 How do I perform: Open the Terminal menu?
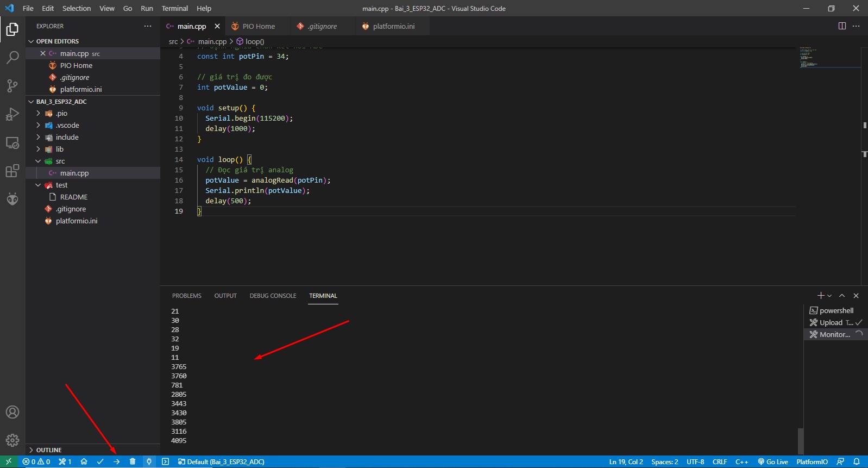point(174,8)
